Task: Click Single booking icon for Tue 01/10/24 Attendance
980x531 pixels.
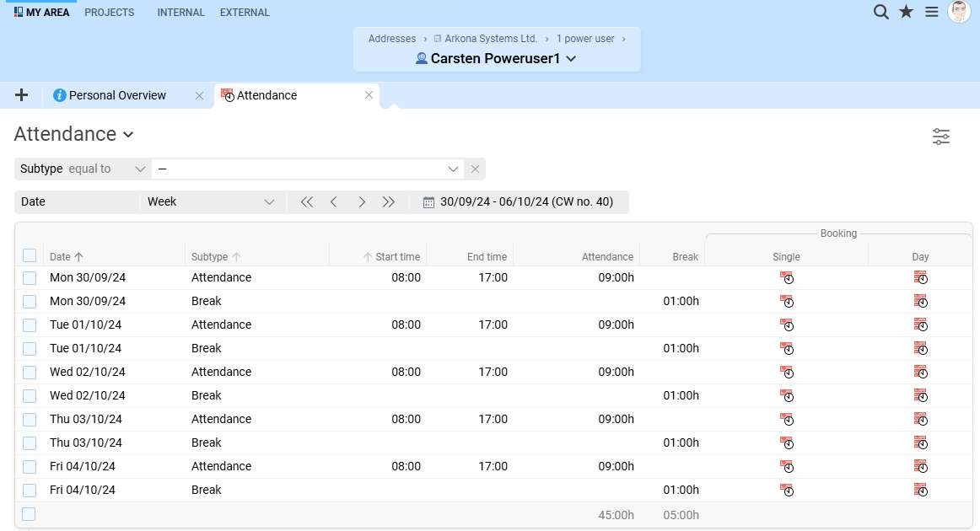Action: tap(786, 324)
